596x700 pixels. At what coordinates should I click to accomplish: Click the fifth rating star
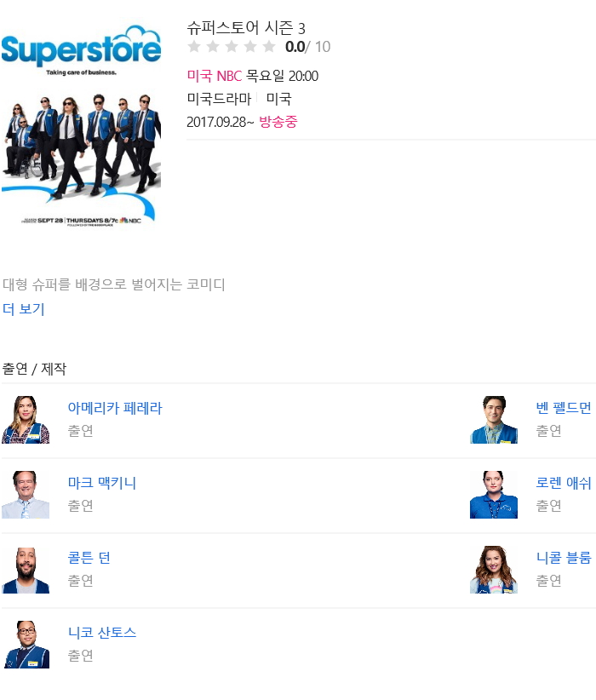[269, 47]
